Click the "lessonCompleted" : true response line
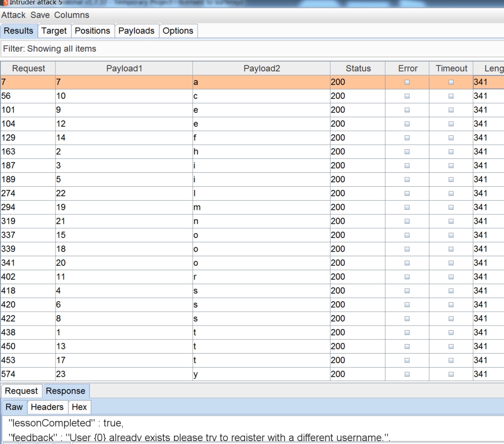The width and height of the screenshot is (504, 444). (x=66, y=423)
